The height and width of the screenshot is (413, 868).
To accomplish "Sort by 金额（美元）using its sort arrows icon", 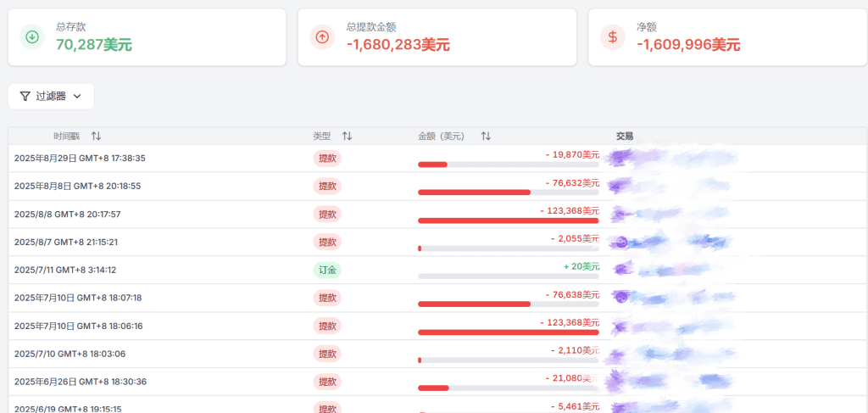I will point(486,137).
